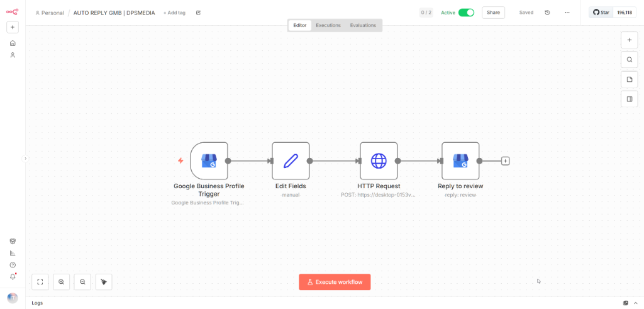Switch to the Executions tab
The width and height of the screenshot is (644, 309).
[328, 25]
